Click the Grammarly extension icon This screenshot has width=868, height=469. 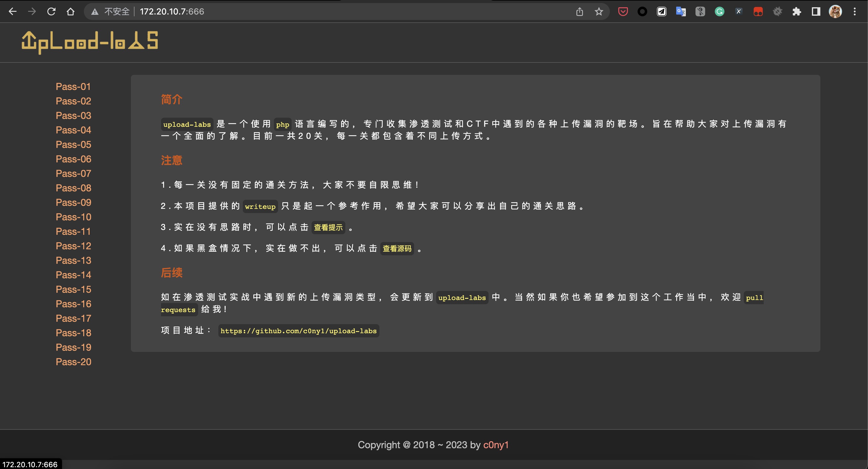pyautogui.click(x=719, y=12)
